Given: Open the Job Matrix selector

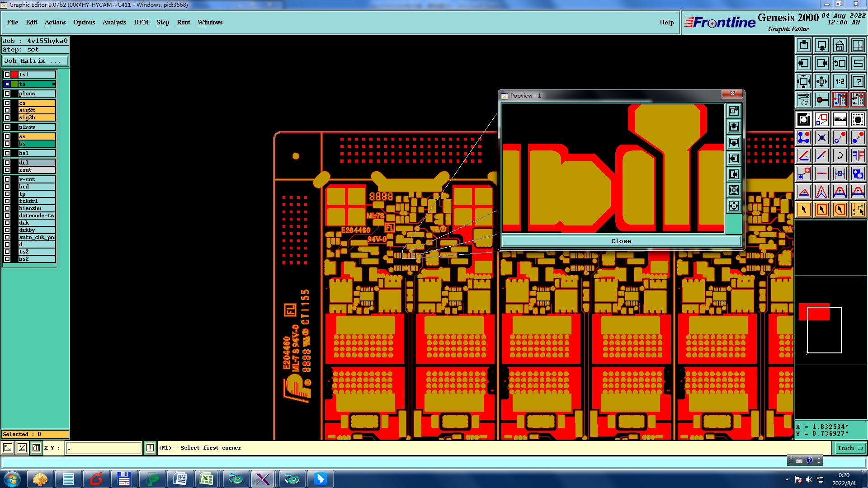Looking at the screenshot, I should click(35, 61).
